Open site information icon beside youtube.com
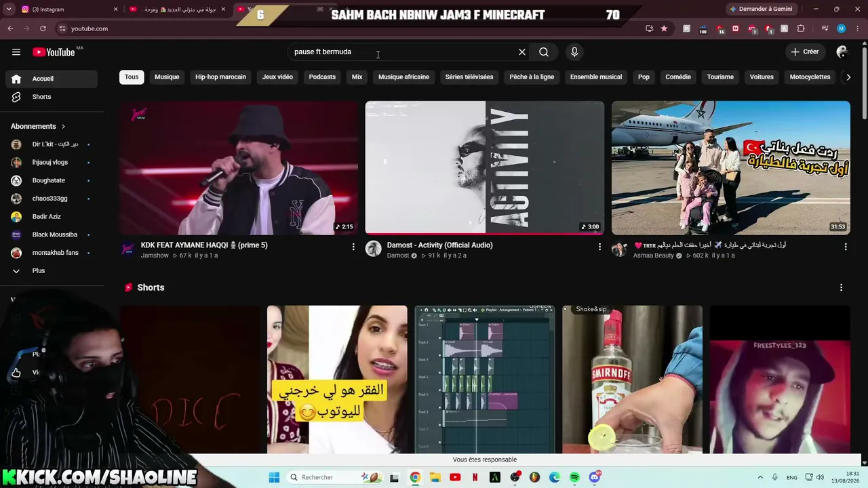Viewport: 868px width, 488px height. pyautogui.click(x=62, y=28)
